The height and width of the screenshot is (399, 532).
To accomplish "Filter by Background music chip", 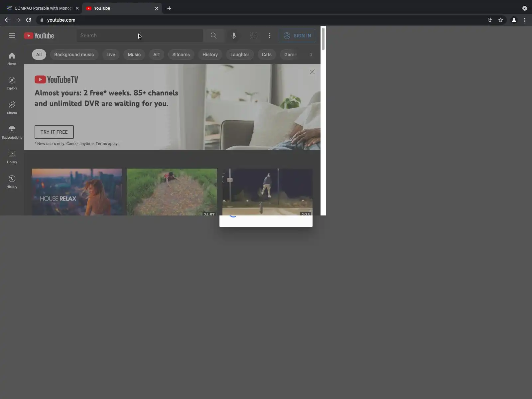I will [74, 55].
